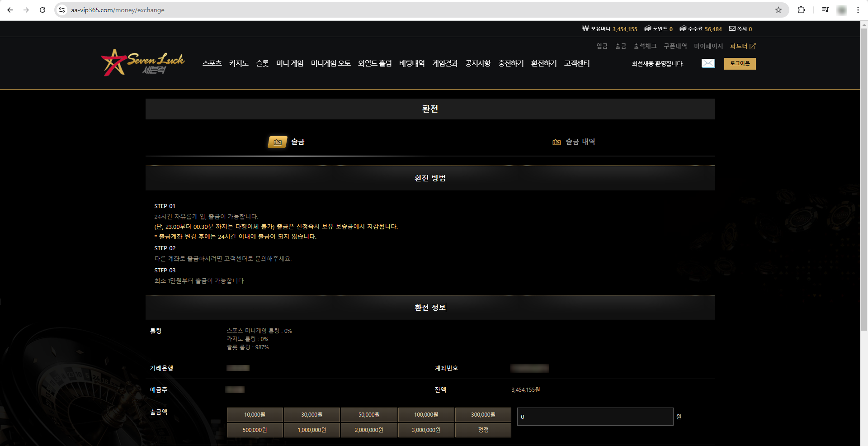Click the browser back arrow
The width and height of the screenshot is (868, 446).
point(10,10)
